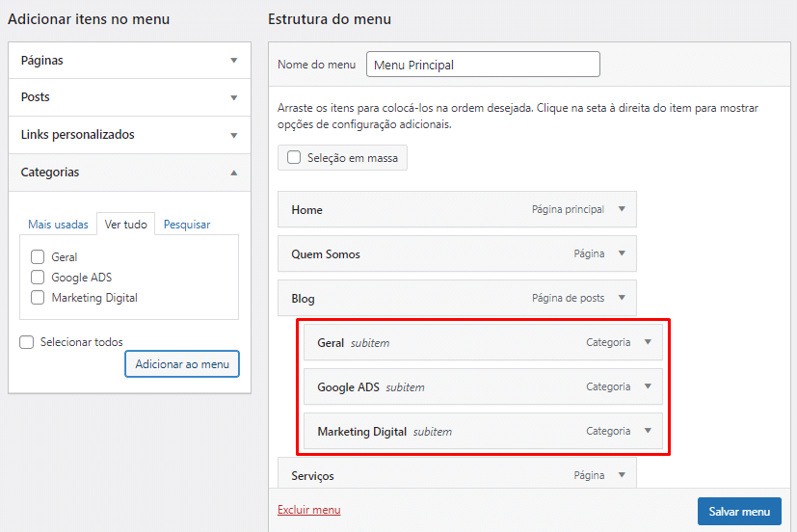The width and height of the screenshot is (797, 532).
Task: Check the Google ADS category checkbox
Action: 38,278
